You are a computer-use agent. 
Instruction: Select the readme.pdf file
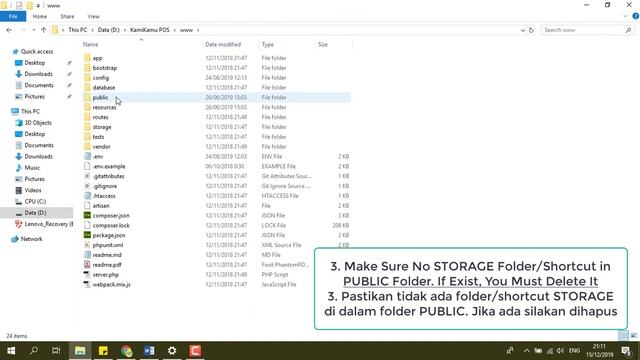tap(107, 264)
